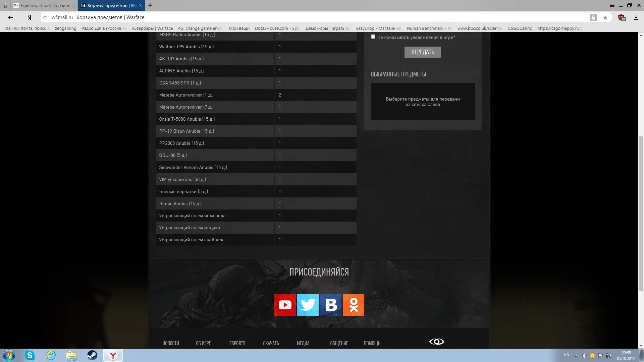Open the YouTube social icon

pyautogui.click(x=285, y=305)
